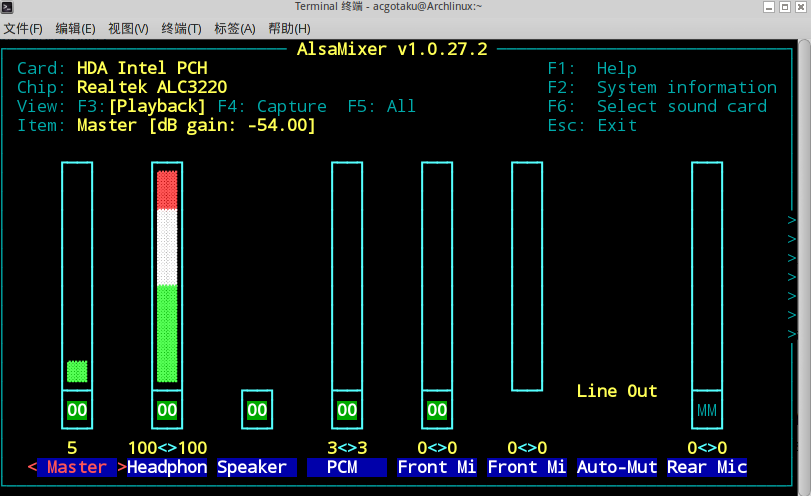Click the Master level value 5
The width and height of the screenshot is (811, 496).
(x=72, y=448)
